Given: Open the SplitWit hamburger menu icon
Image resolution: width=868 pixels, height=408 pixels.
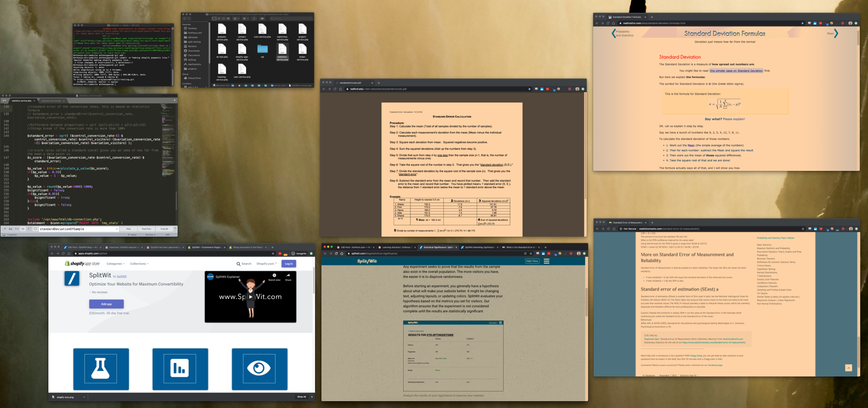Looking at the screenshot, I should [x=547, y=261].
